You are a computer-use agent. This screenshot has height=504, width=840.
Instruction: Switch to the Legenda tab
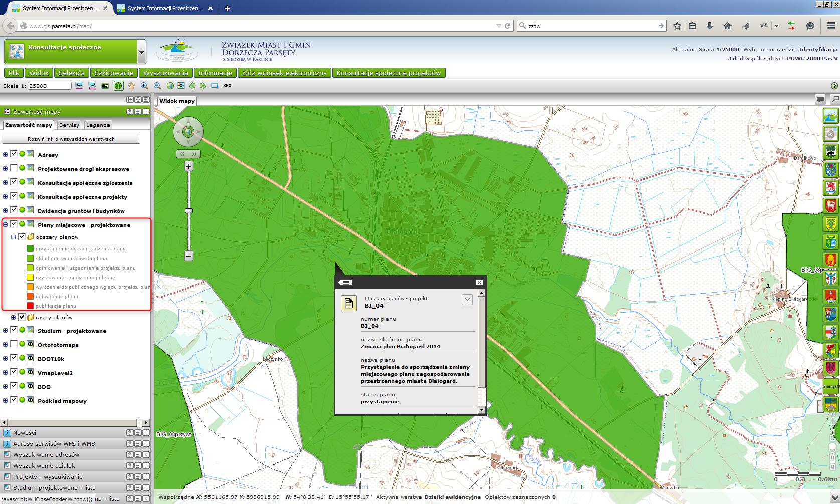coord(98,125)
